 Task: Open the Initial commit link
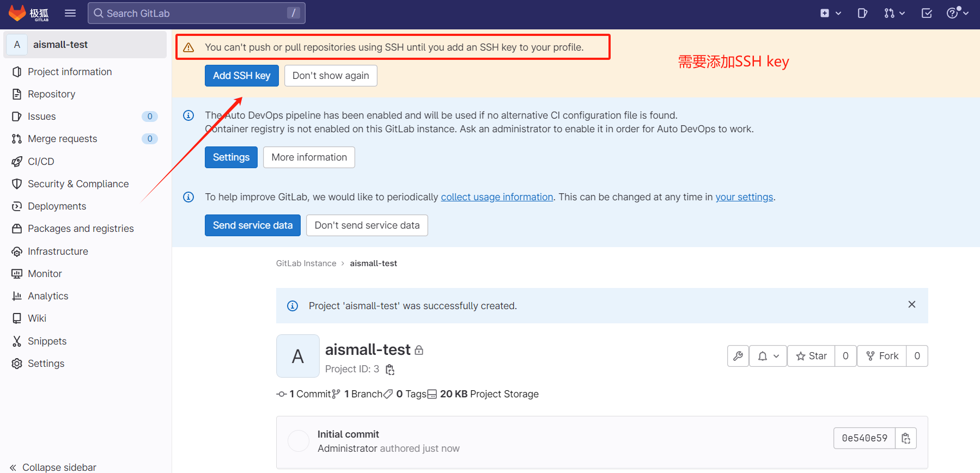pos(348,434)
